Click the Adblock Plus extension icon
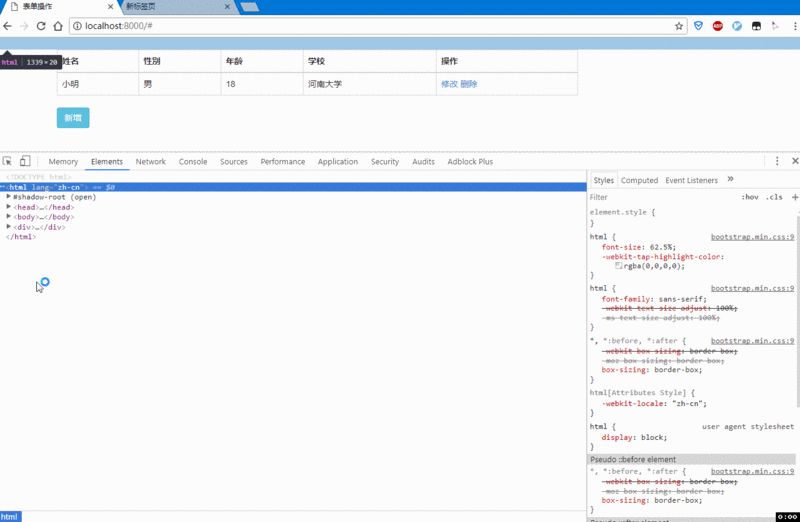800x522 pixels. click(718, 26)
